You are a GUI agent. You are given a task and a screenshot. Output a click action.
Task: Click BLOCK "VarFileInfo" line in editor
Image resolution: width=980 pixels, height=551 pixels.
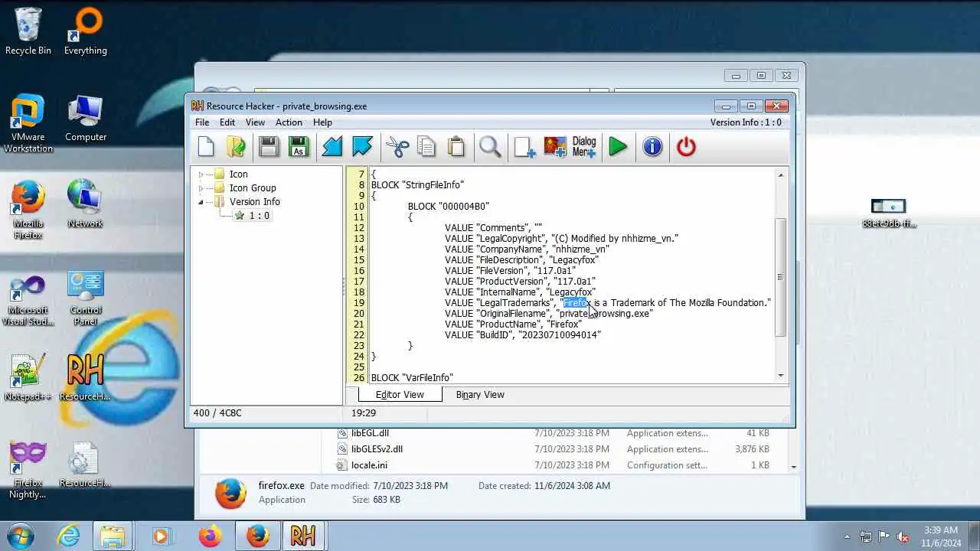[412, 378]
